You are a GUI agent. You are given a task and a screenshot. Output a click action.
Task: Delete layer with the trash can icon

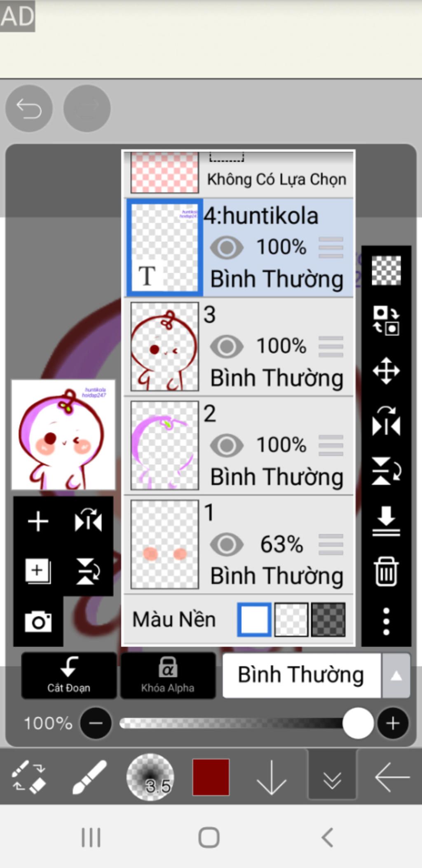386,571
